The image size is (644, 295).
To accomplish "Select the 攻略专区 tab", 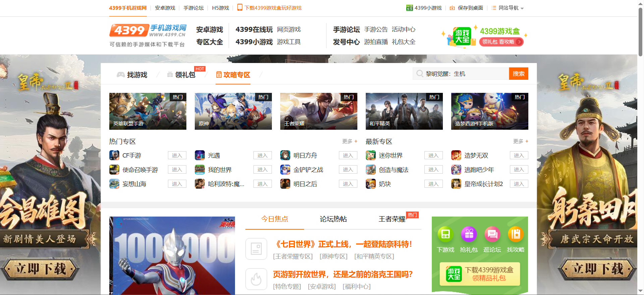I will tap(233, 75).
